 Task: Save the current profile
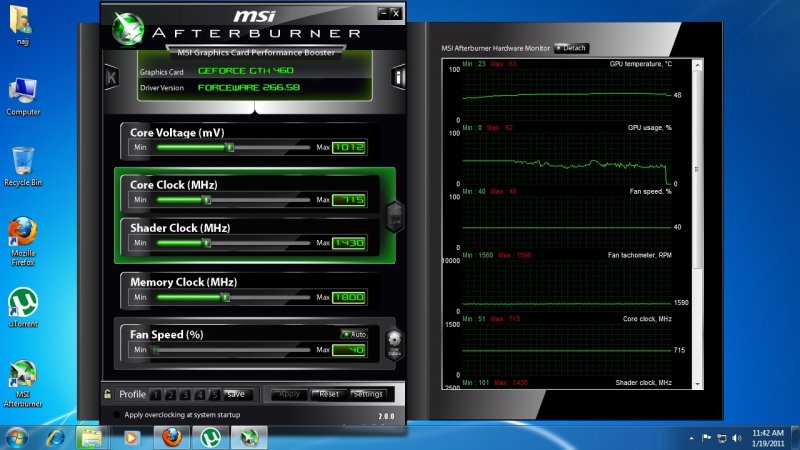pyautogui.click(x=238, y=394)
